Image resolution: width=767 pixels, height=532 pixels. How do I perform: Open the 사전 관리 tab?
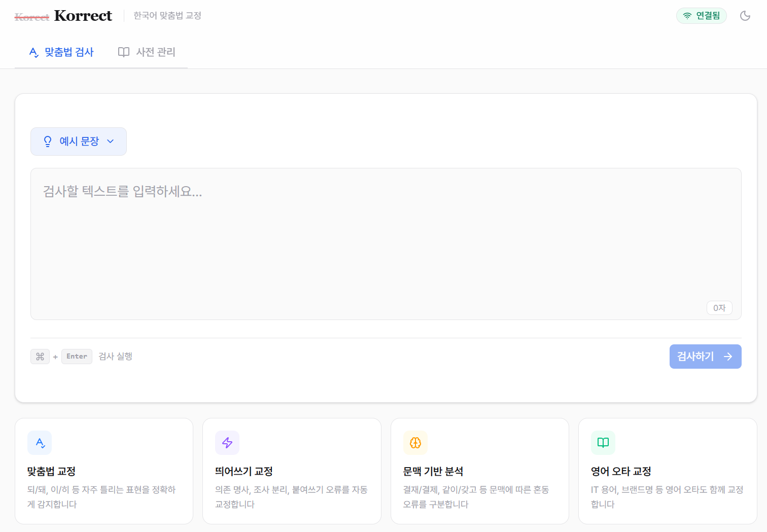[147, 52]
